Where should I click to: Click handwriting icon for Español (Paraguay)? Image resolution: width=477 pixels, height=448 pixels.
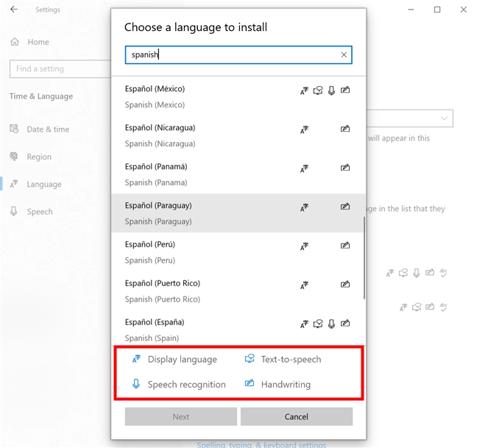(345, 207)
